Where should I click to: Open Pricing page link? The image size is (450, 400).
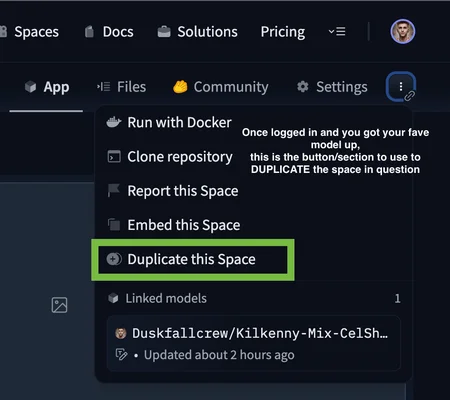(283, 32)
